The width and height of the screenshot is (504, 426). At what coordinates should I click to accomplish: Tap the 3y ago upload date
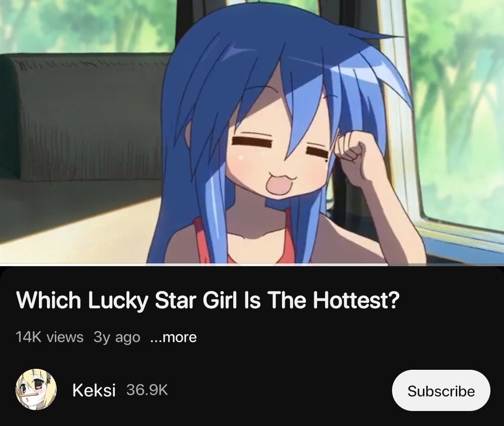point(117,337)
